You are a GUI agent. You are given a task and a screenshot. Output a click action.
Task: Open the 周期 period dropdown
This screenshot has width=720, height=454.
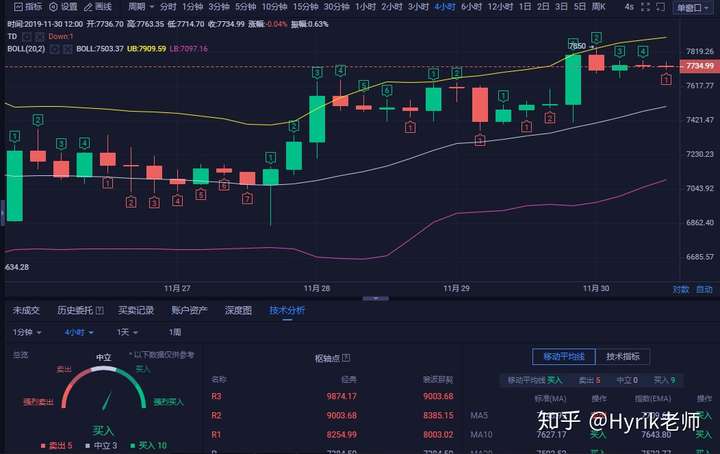141,6
